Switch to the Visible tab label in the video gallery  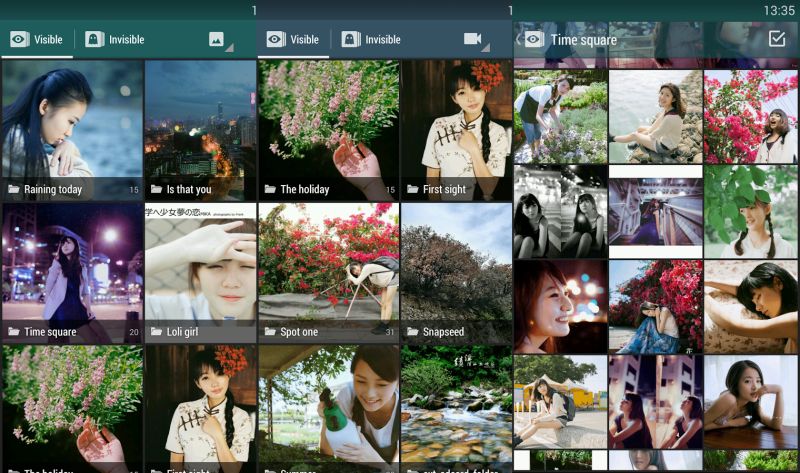coord(305,39)
